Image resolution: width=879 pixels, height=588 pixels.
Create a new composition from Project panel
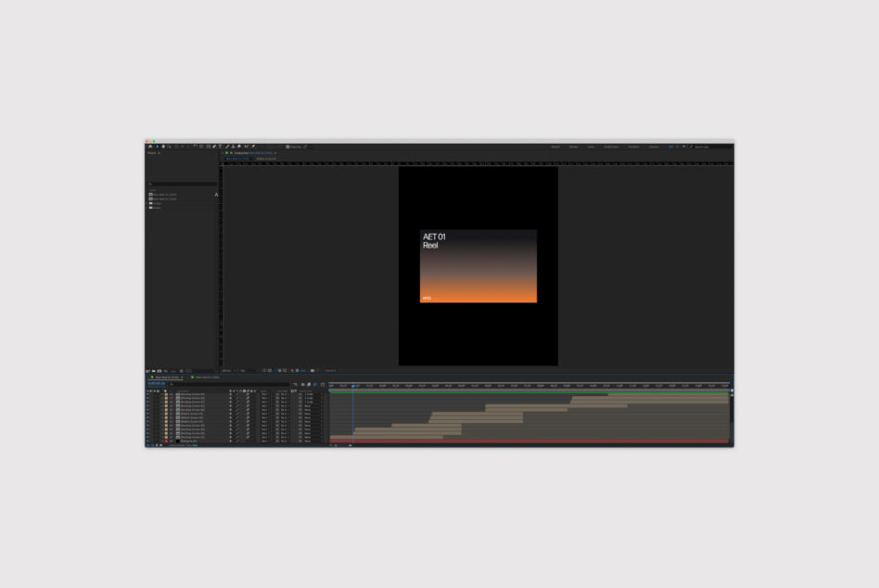pyautogui.click(x=159, y=370)
